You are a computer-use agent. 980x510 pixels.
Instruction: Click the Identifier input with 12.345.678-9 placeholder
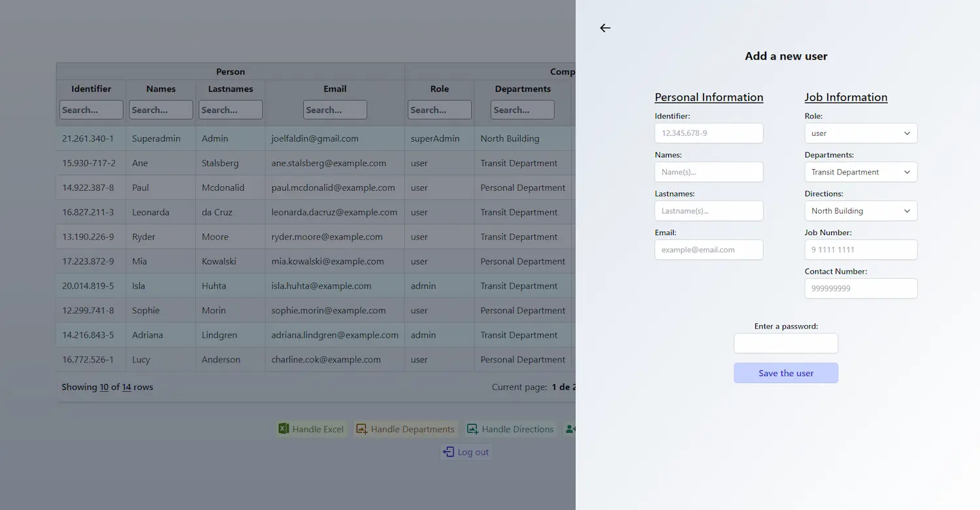pyautogui.click(x=709, y=133)
